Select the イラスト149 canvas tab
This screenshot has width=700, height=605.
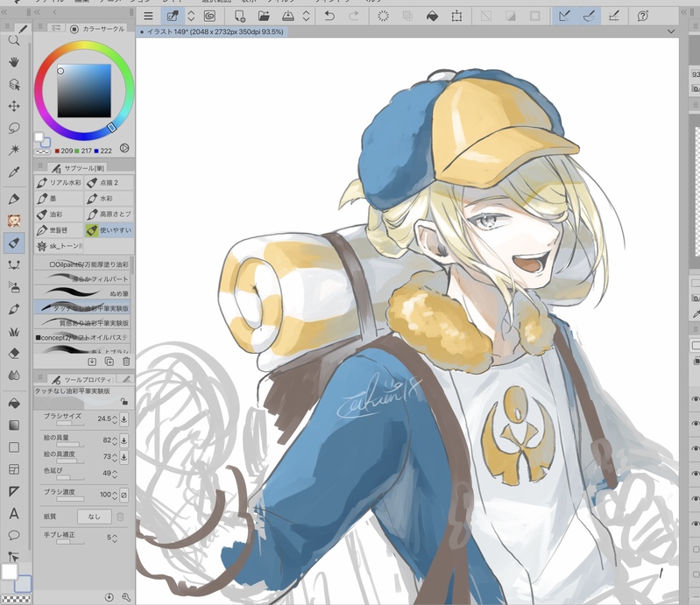click(212, 32)
